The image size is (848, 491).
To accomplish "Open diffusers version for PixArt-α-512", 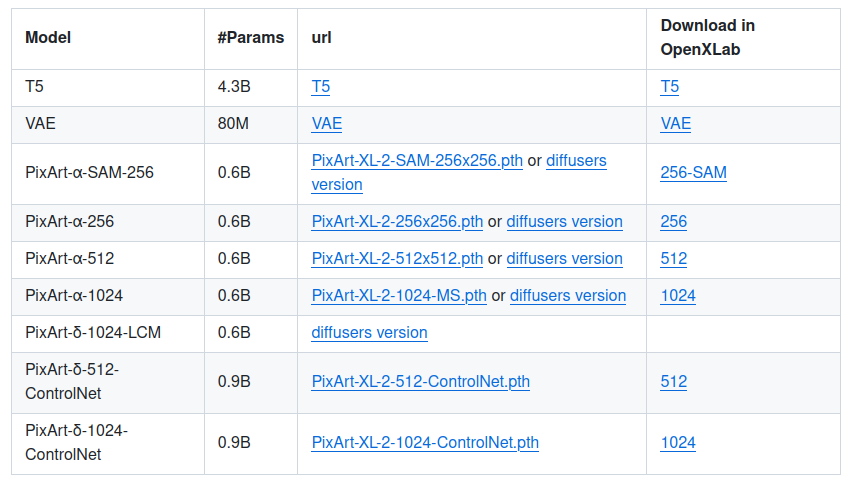I will [x=564, y=259].
